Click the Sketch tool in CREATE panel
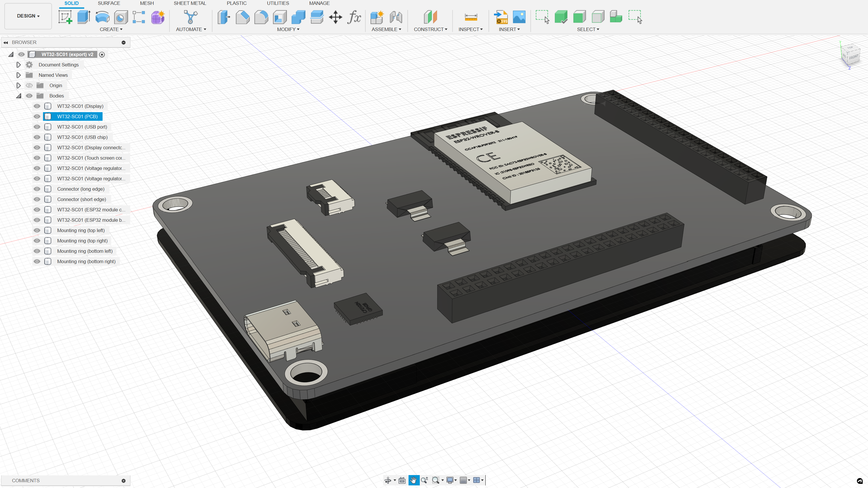 pos(64,17)
